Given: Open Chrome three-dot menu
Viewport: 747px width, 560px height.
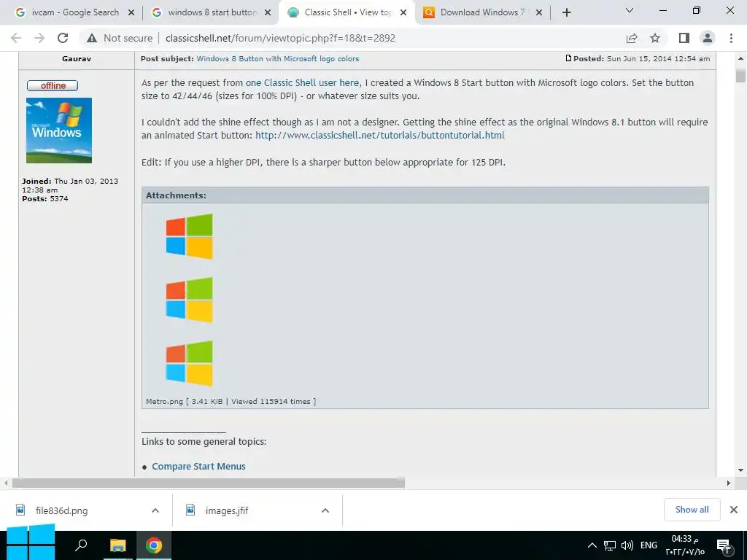Looking at the screenshot, I should pyautogui.click(x=731, y=38).
